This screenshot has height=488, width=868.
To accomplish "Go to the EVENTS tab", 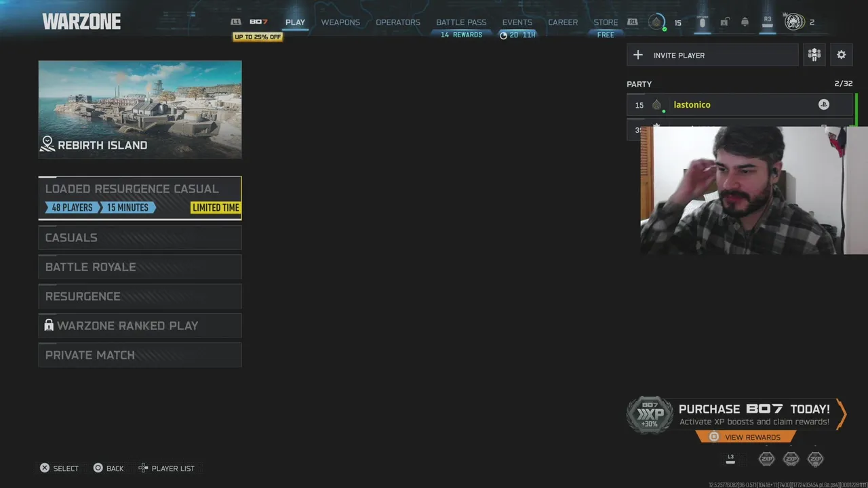I will (517, 22).
